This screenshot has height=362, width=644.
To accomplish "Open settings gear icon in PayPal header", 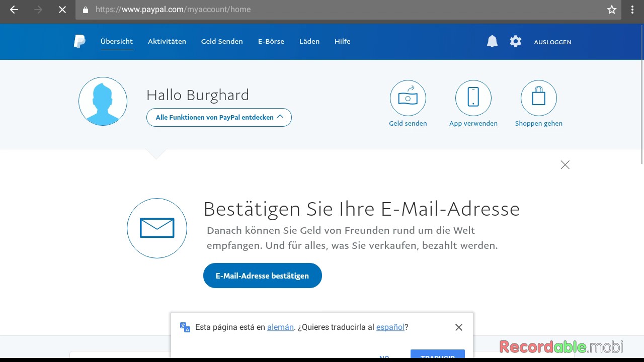I will [516, 42].
